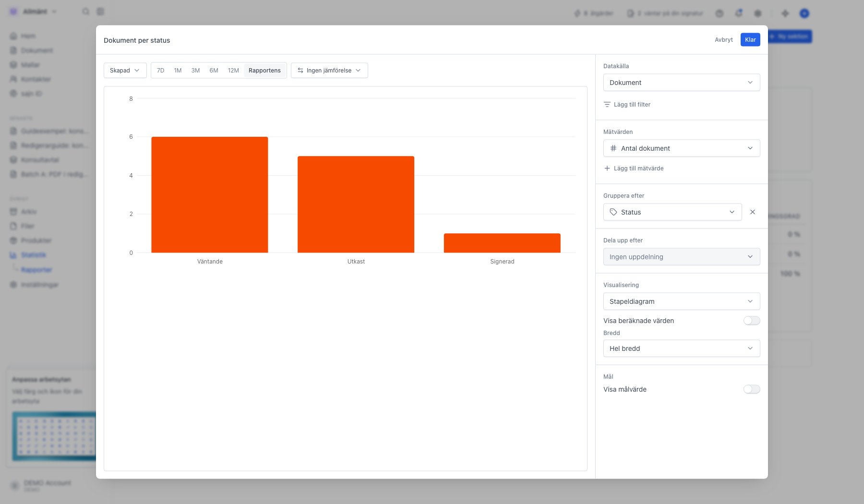The width and height of the screenshot is (864, 504).
Task: Click the Kontakter icon in the background sidebar
Action: click(x=14, y=79)
